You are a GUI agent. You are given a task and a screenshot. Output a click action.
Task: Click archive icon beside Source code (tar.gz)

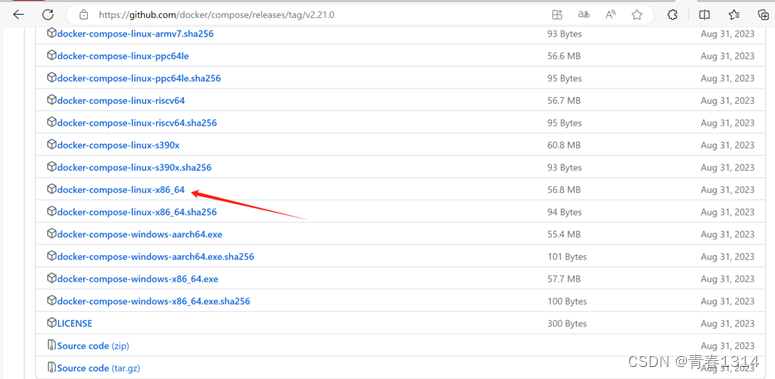click(51, 368)
